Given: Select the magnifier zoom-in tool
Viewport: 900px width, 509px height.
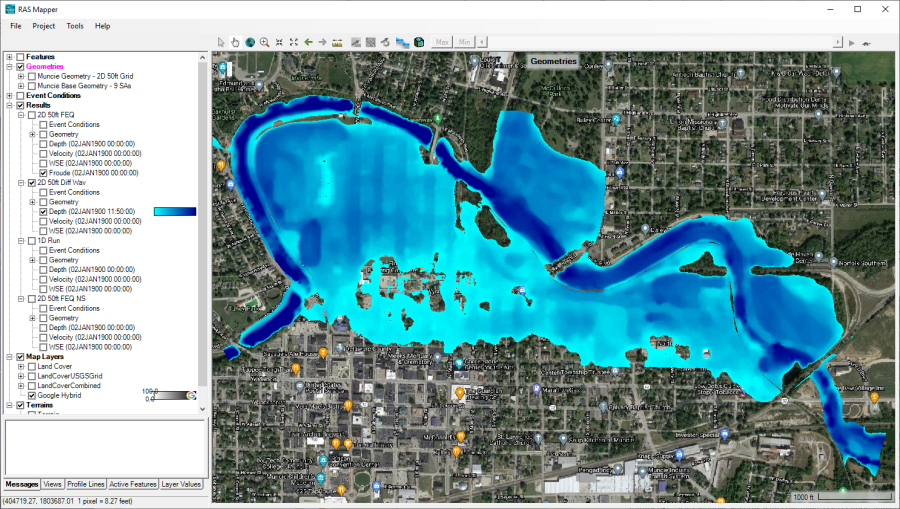Looking at the screenshot, I should (x=265, y=42).
